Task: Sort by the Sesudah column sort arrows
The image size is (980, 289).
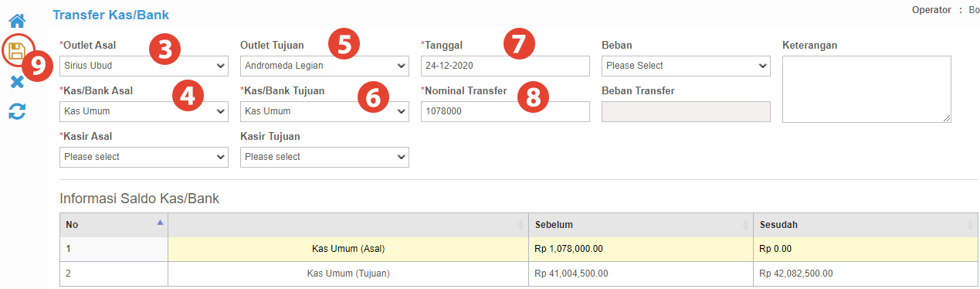Action: tap(971, 225)
